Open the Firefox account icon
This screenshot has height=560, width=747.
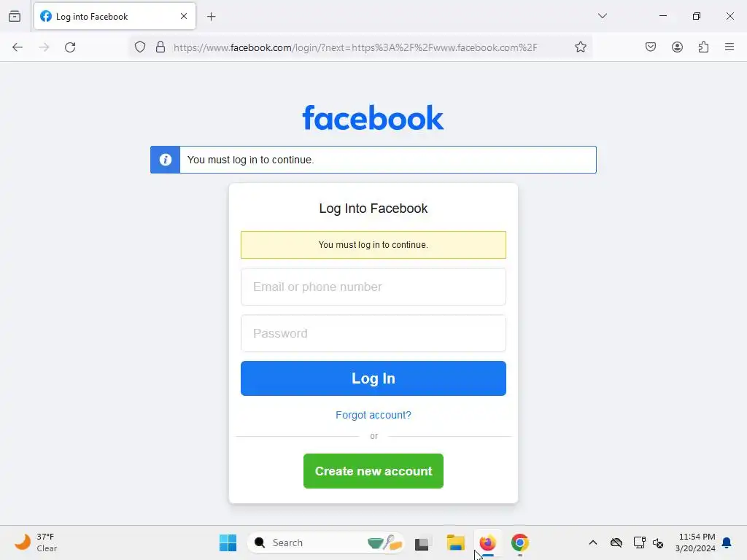coord(677,47)
